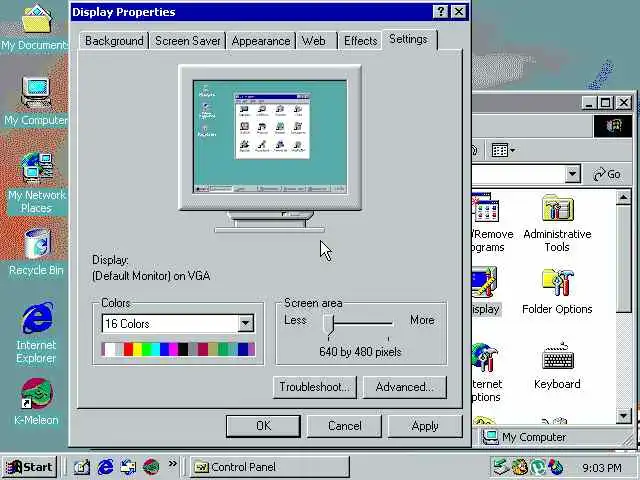Click My Computer in Control Panel status bar
This screenshot has height=480, width=640.
[525, 437]
